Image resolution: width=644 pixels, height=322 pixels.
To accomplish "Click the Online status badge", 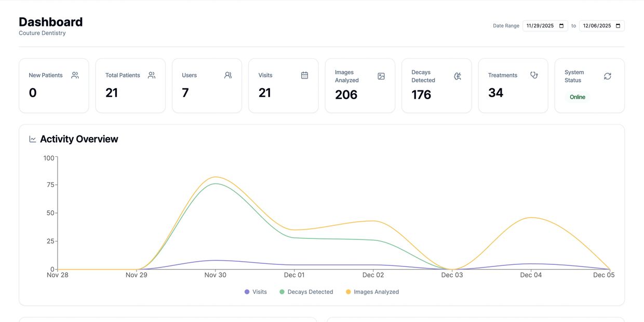I will pyautogui.click(x=578, y=97).
